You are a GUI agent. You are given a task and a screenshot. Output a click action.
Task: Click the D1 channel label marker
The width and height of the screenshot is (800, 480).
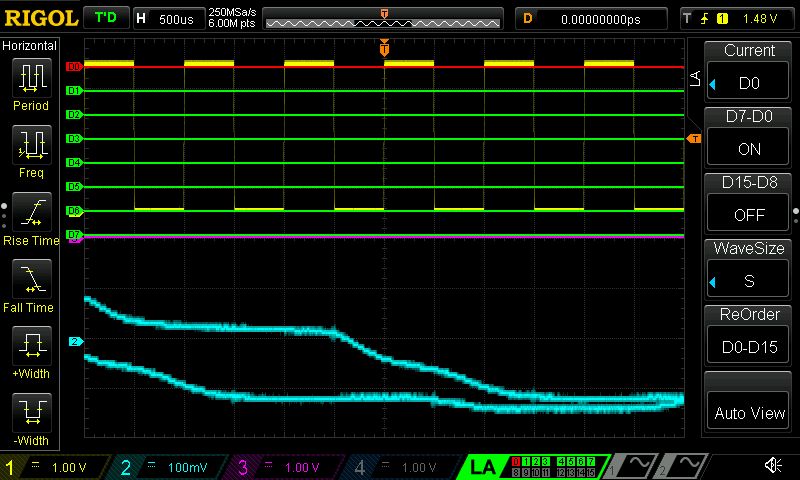[74, 90]
